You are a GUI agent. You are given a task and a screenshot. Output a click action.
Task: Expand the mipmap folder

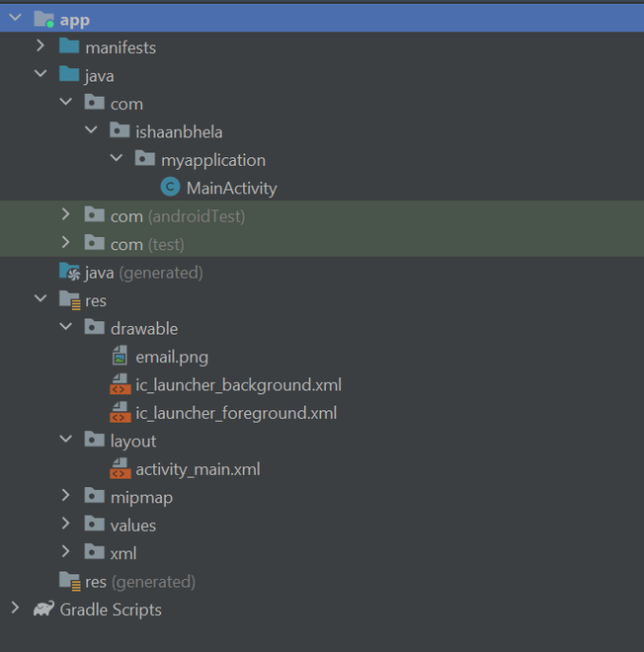coord(66,497)
